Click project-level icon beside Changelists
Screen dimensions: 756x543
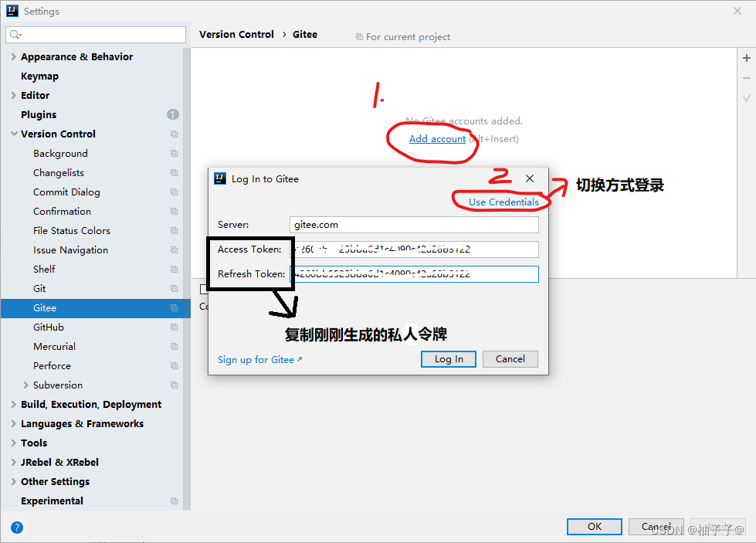point(174,173)
